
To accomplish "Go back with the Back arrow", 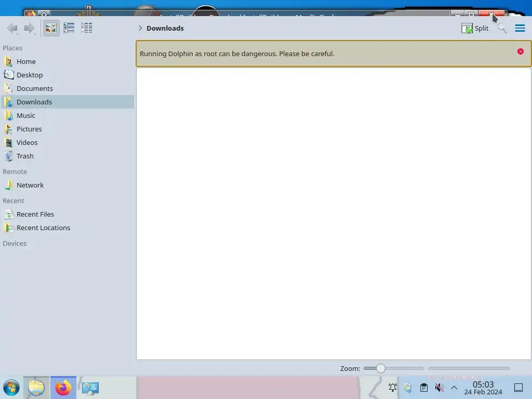I will [12, 28].
